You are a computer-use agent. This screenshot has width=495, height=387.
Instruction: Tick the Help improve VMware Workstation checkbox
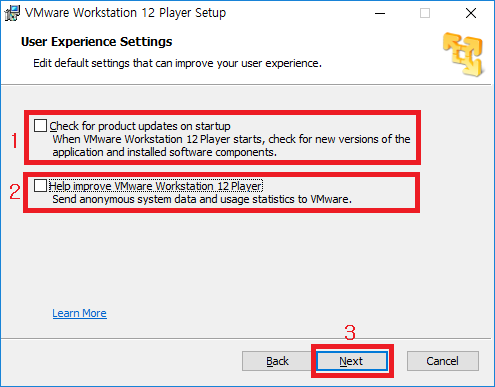coord(40,186)
